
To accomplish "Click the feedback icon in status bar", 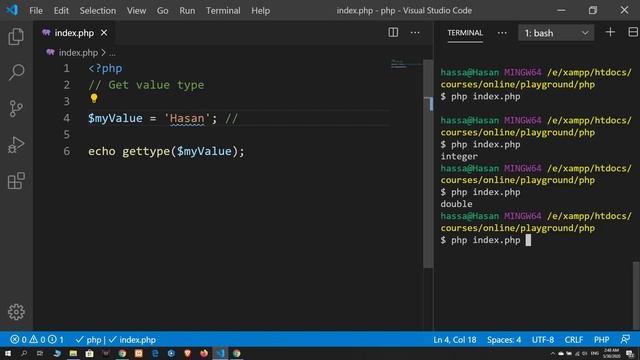I will pyautogui.click(x=625, y=339).
